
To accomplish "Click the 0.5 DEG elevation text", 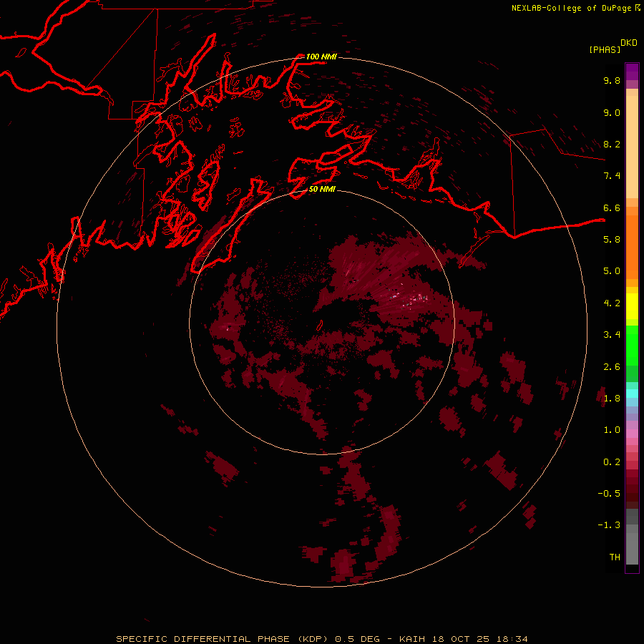I will pos(357,639).
